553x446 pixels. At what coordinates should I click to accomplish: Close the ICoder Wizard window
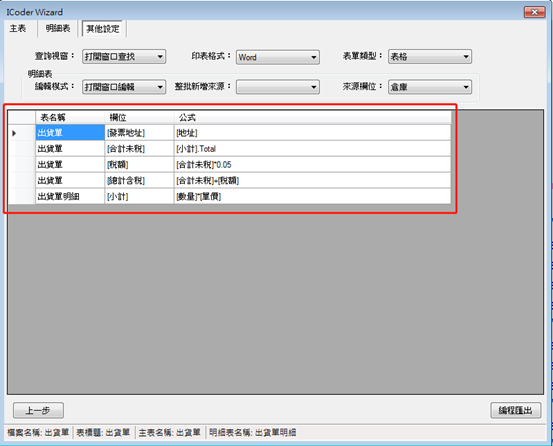(534, 12)
